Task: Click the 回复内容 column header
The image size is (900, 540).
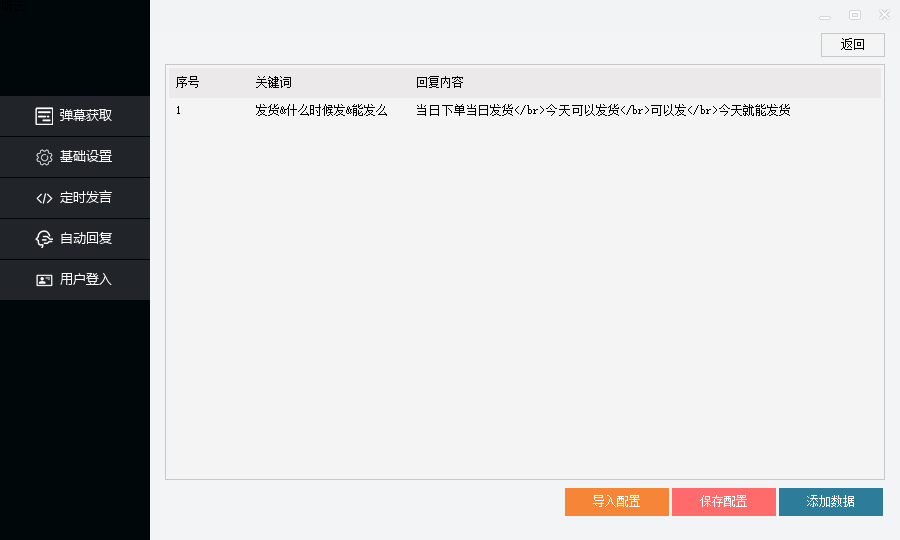Action: point(440,82)
